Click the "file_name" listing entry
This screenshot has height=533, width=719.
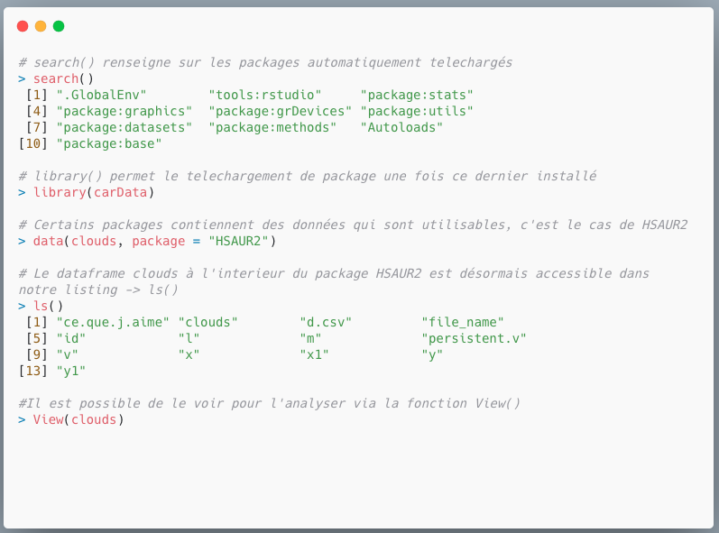[463, 322]
